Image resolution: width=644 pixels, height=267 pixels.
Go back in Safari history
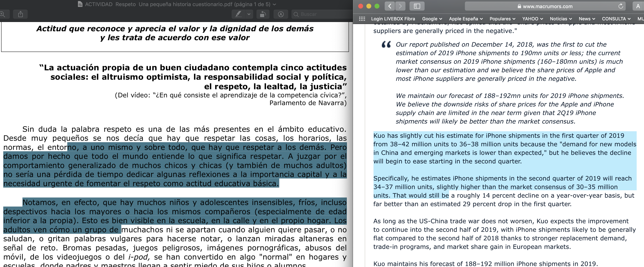point(390,6)
